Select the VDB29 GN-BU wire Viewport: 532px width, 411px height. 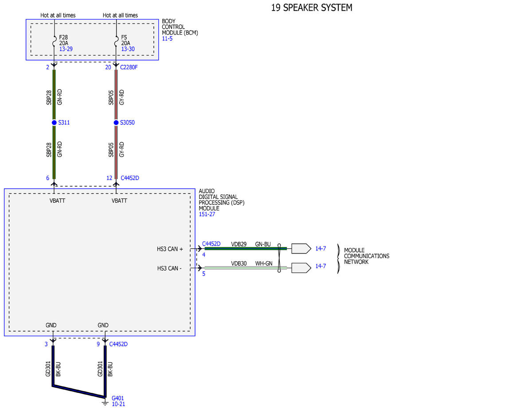[x=246, y=249]
